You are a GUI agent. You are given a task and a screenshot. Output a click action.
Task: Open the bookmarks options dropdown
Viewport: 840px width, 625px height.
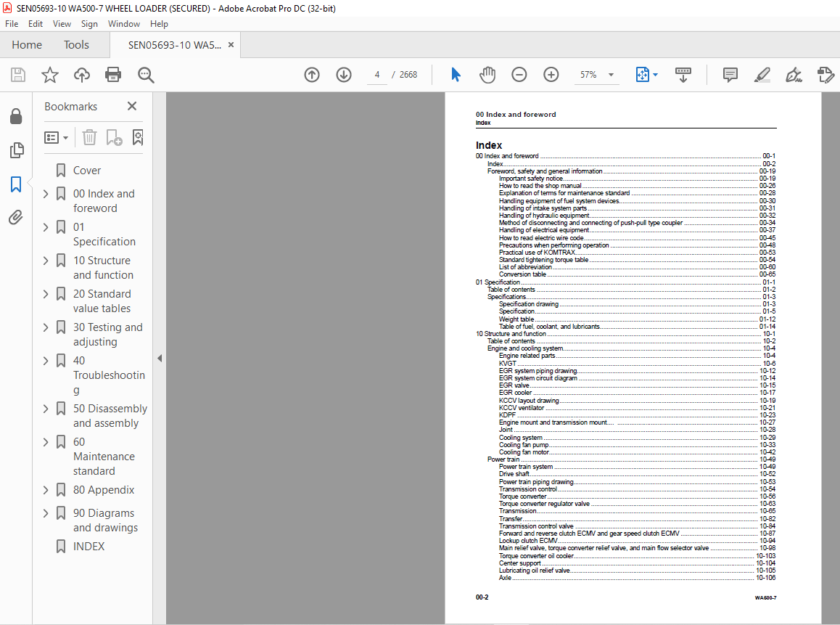pos(57,138)
